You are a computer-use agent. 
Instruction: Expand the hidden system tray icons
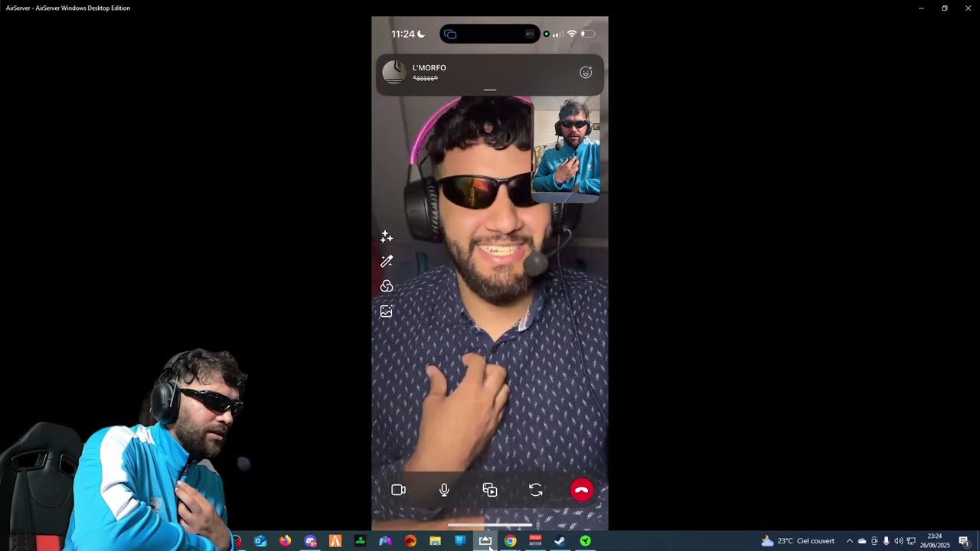(x=849, y=541)
